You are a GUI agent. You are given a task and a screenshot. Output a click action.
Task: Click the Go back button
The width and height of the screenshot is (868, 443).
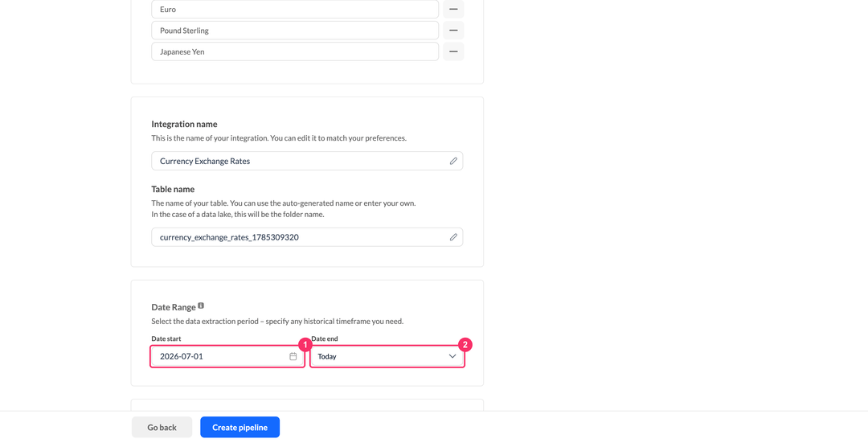pos(162,427)
